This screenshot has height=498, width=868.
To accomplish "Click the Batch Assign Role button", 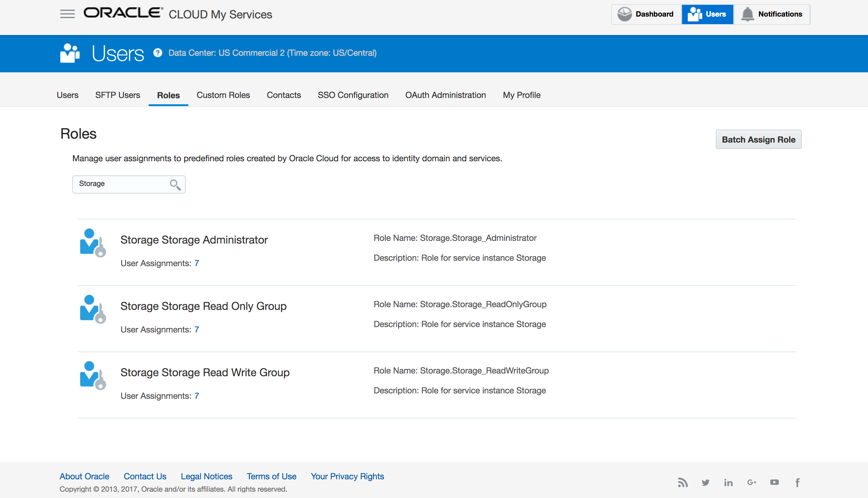I will pyautogui.click(x=758, y=139).
